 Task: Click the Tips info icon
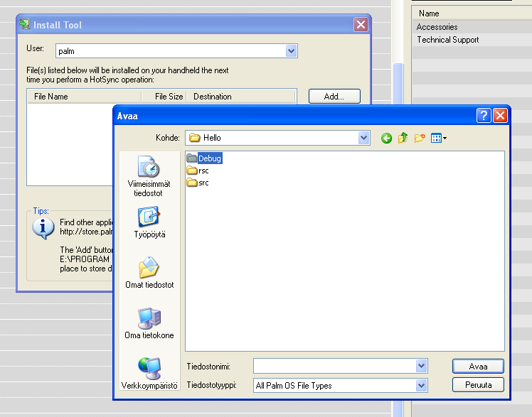[x=43, y=228]
